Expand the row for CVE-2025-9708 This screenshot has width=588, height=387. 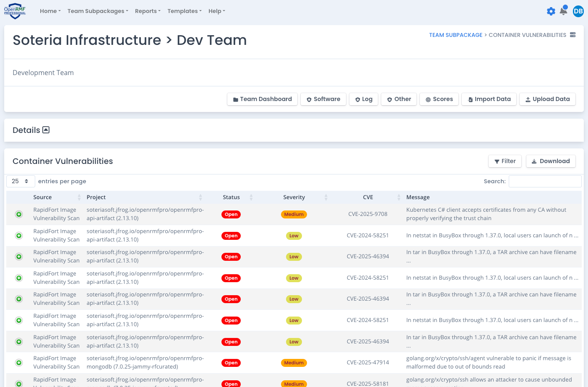[x=19, y=214]
